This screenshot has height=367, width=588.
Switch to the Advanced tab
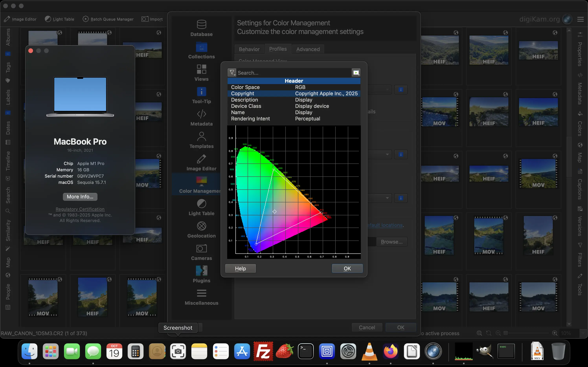[x=308, y=49]
